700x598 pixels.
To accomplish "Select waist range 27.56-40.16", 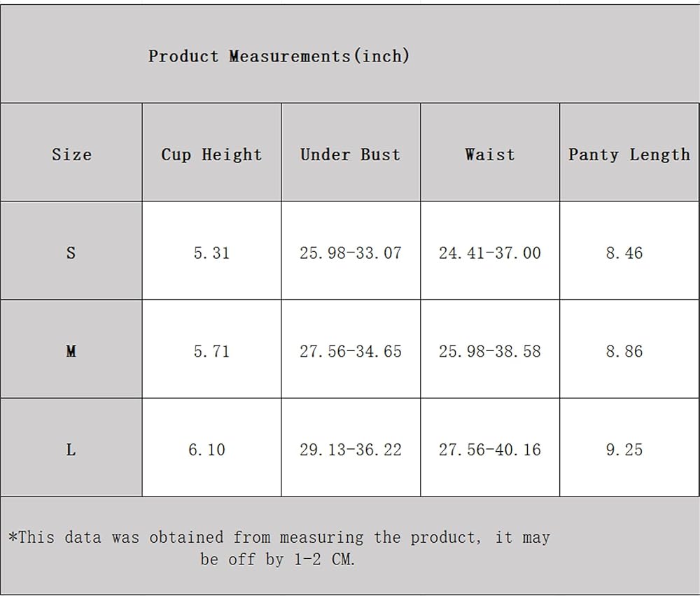I will (490, 450).
